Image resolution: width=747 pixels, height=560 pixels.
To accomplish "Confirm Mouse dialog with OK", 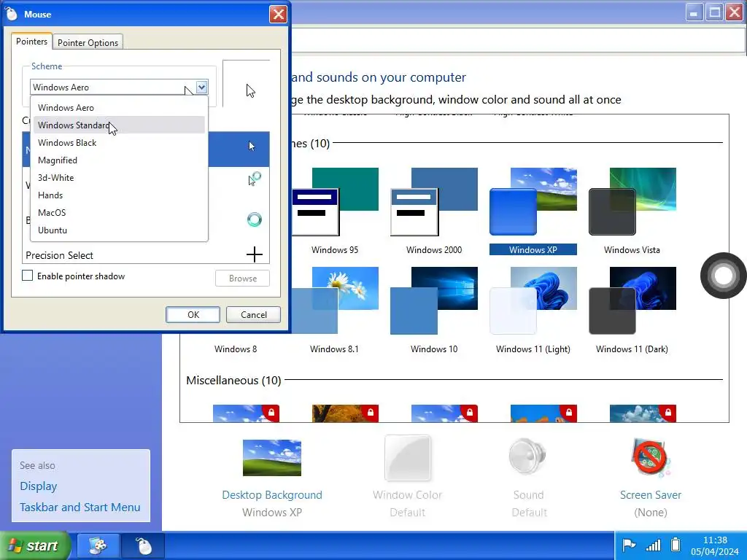I will pos(193,315).
